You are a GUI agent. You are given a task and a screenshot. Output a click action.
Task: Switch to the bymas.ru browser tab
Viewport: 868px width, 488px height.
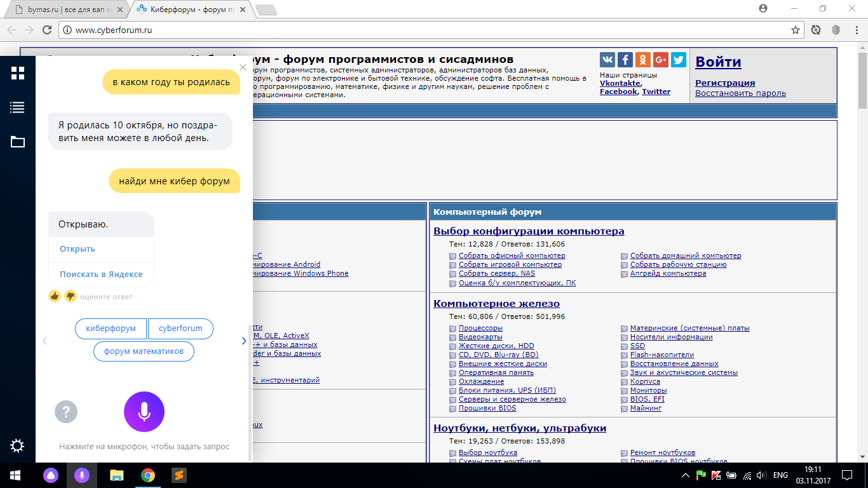[x=64, y=10]
